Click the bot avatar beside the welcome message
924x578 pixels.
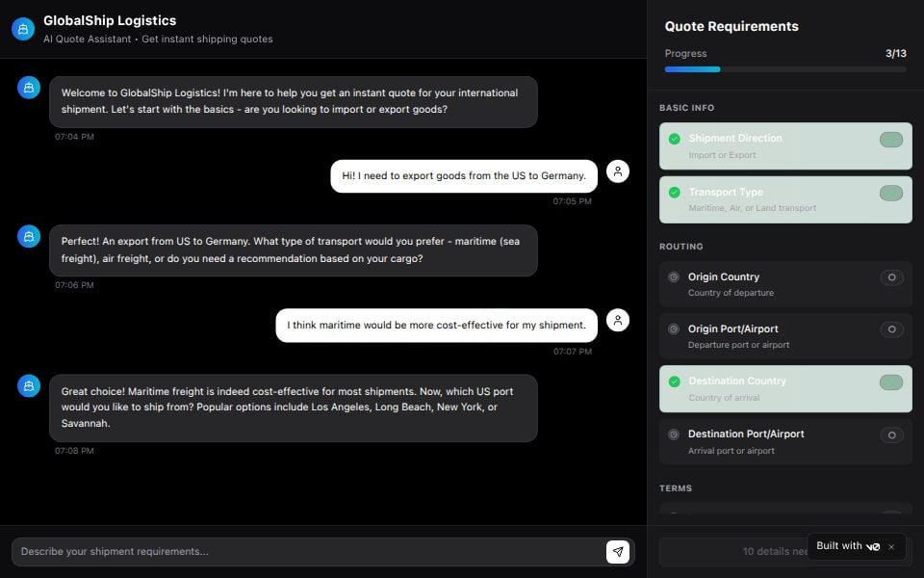pos(28,88)
